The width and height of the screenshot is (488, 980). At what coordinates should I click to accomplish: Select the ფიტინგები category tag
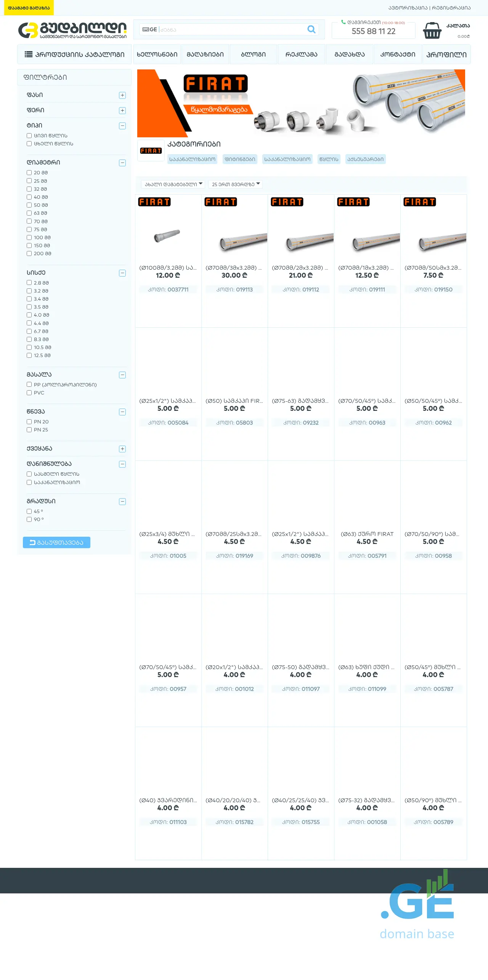[x=240, y=159]
